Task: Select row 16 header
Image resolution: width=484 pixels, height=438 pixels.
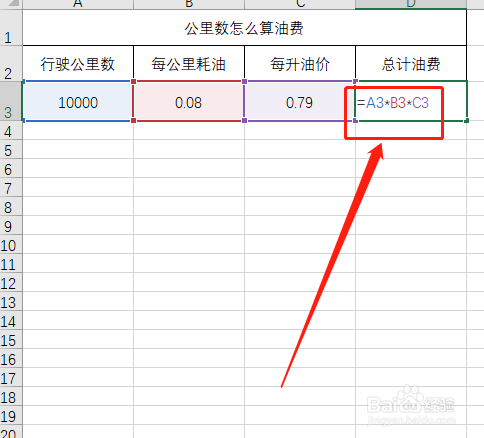Action: 11,358
